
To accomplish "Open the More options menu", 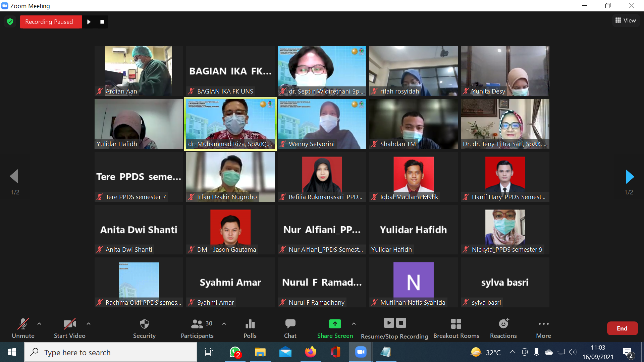I will [543, 328].
